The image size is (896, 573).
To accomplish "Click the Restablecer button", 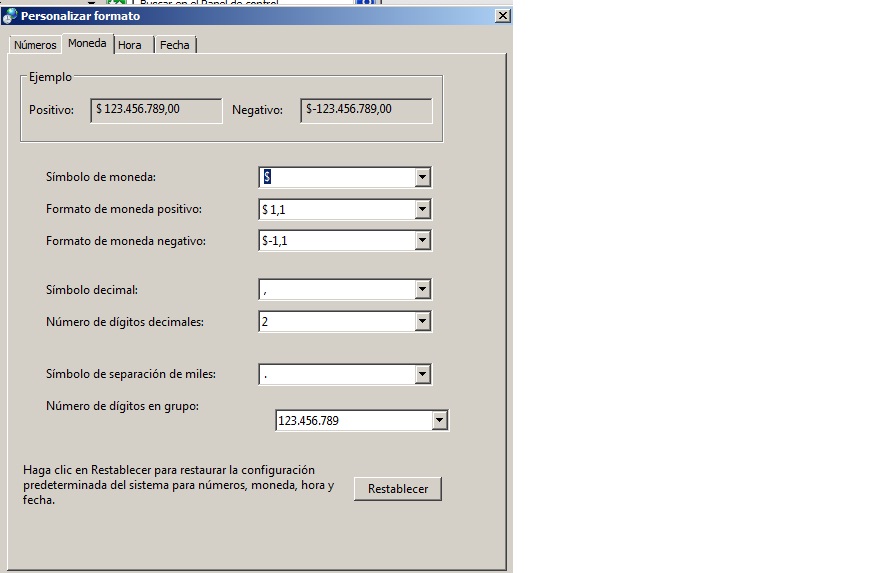I will pos(397,489).
